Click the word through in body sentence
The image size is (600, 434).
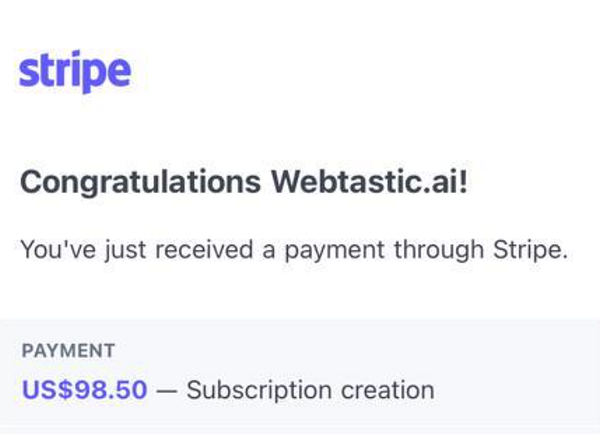point(439,250)
